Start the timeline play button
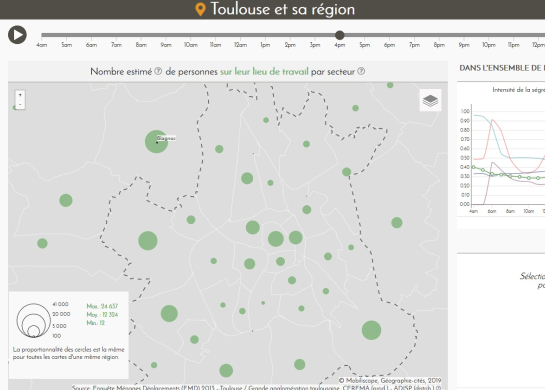545x390 pixels. coord(17,35)
